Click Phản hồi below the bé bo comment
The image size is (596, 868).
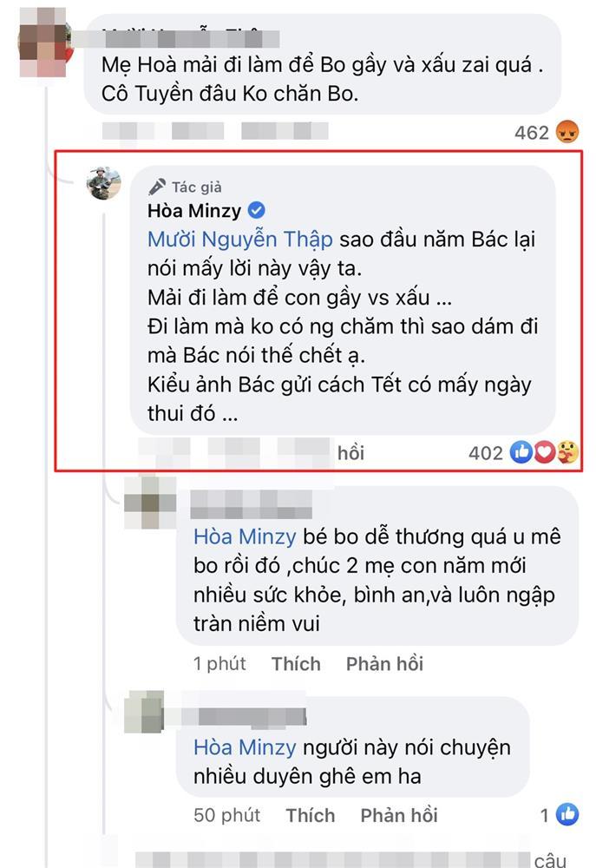point(384,663)
